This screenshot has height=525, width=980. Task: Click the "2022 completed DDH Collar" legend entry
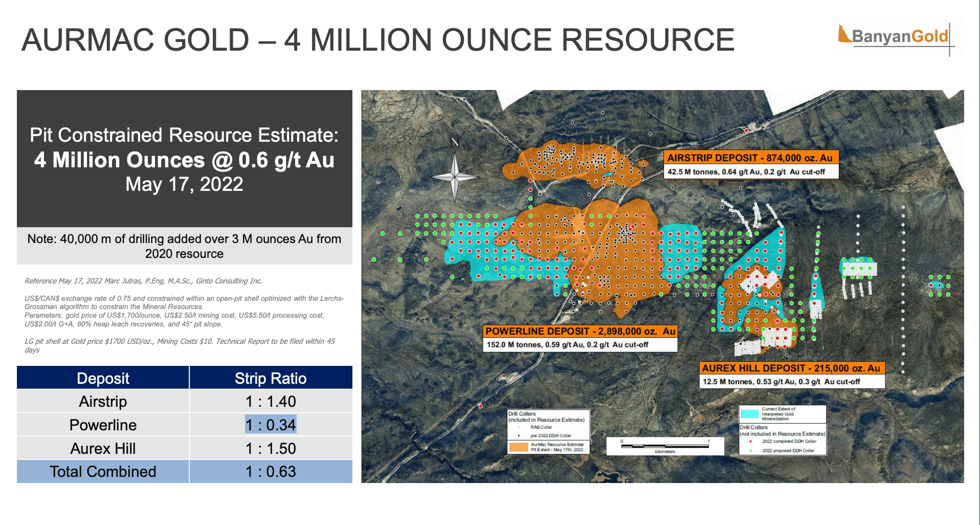click(789, 441)
